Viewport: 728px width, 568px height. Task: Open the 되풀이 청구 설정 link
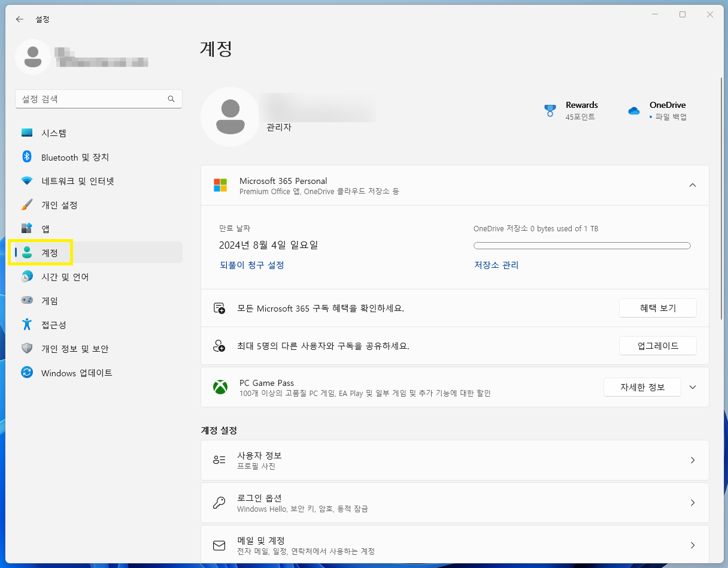coord(252,265)
